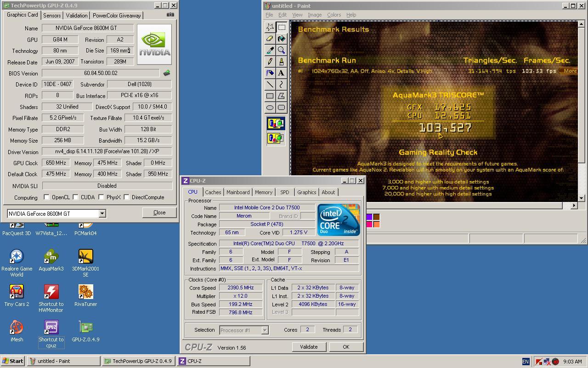Select the Free-Form Select tool in Paint

(270, 27)
